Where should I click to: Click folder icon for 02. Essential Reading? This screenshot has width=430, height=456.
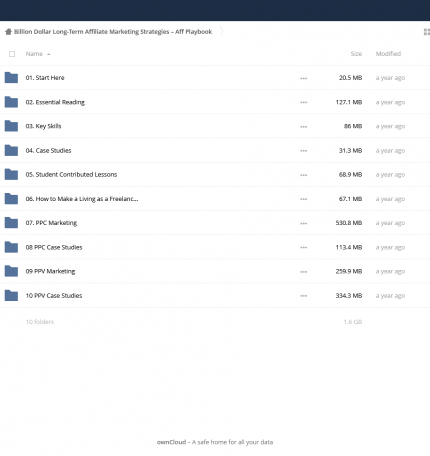[11, 102]
